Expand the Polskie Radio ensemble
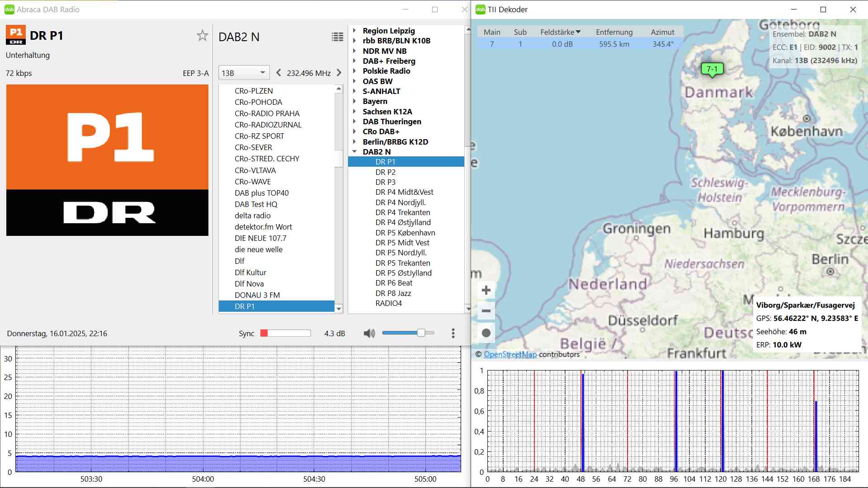The width and height of the screenshot is (868, 488). tap(355, 71)
